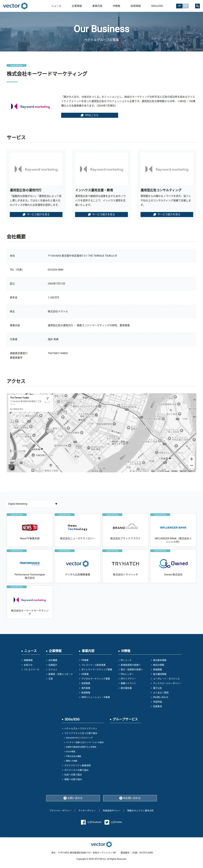Click サービス紹介を見る under インハウス運用支援・教育
This screenshot has width=203, height=868.
tap(101, 214)
